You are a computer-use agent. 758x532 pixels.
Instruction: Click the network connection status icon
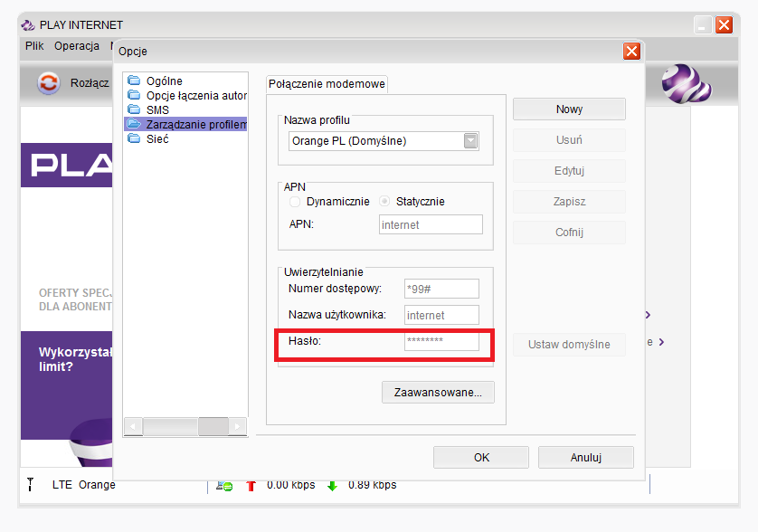click(x=224, y=486)
